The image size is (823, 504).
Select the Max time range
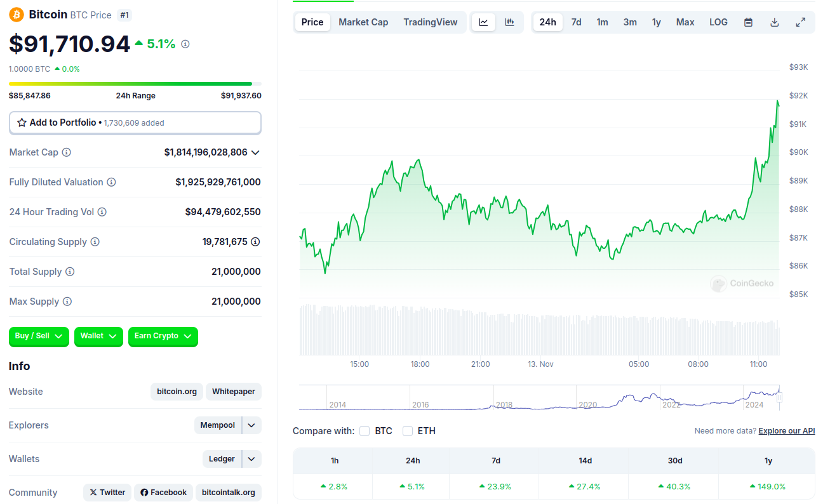(685, 22)
